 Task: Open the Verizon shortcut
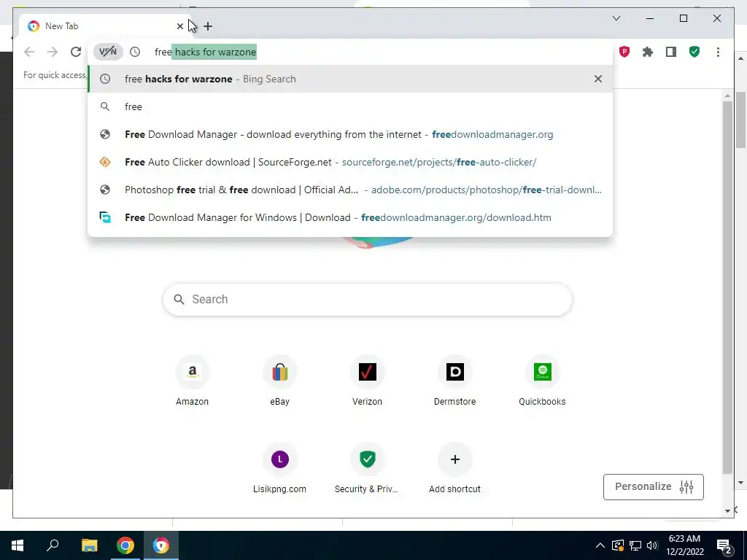(368, 381)
